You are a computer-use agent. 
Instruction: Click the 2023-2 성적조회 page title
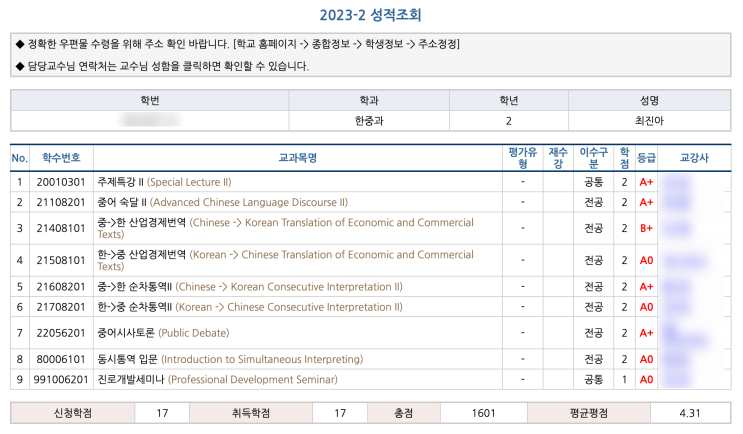point(370,15)
